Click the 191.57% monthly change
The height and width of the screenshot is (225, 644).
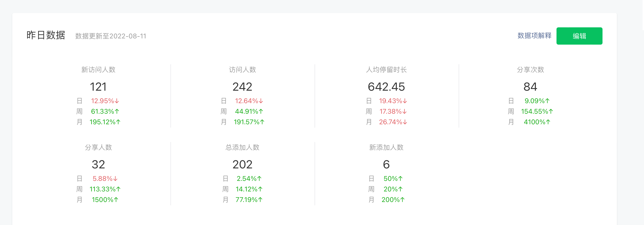click(249, 122)
